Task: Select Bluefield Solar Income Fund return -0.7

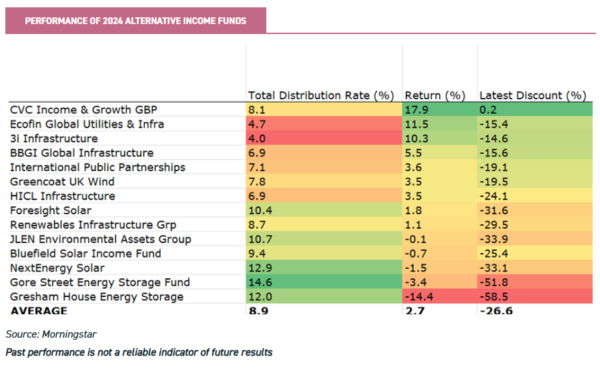Action: [440, 254]
